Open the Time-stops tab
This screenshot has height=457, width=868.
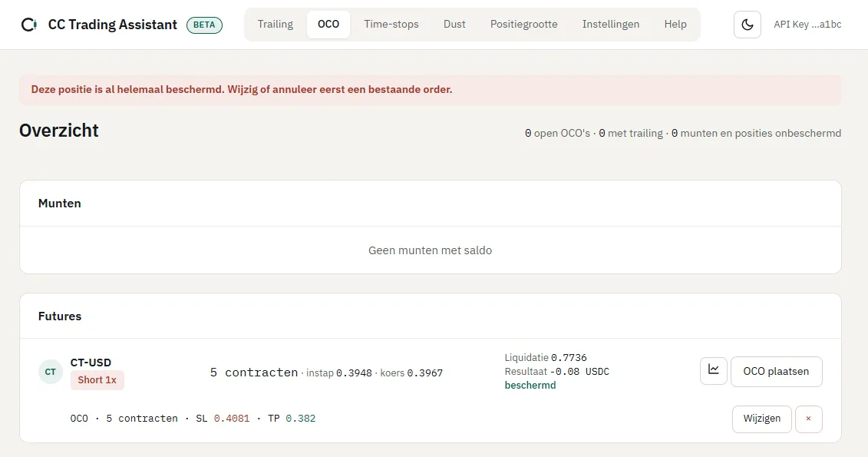[x=391, y=25]
